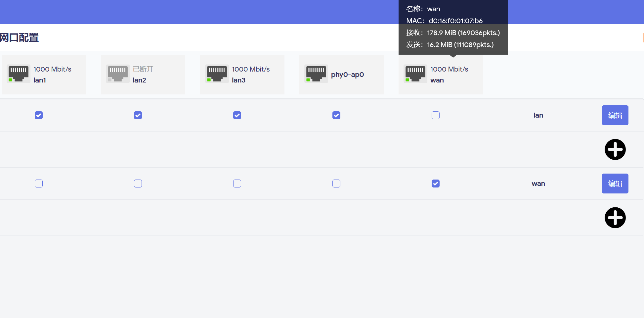Add the wan port to the lan bridge
644x318 pixels.
click(x=435, y=115)
